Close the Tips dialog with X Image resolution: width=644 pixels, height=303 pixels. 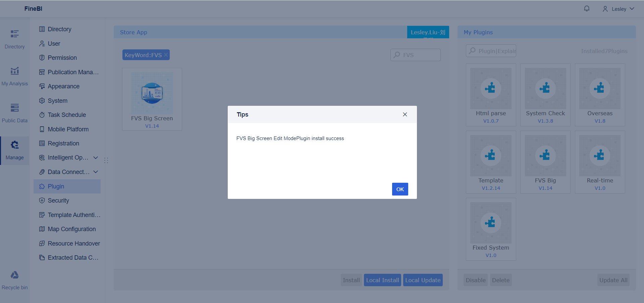(x=405, y=115)
